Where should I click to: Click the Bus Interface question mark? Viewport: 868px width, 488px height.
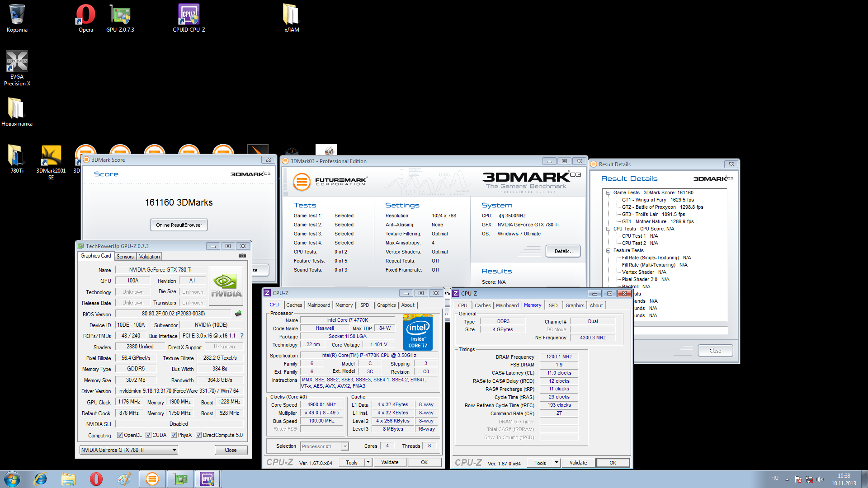point(242,336)
